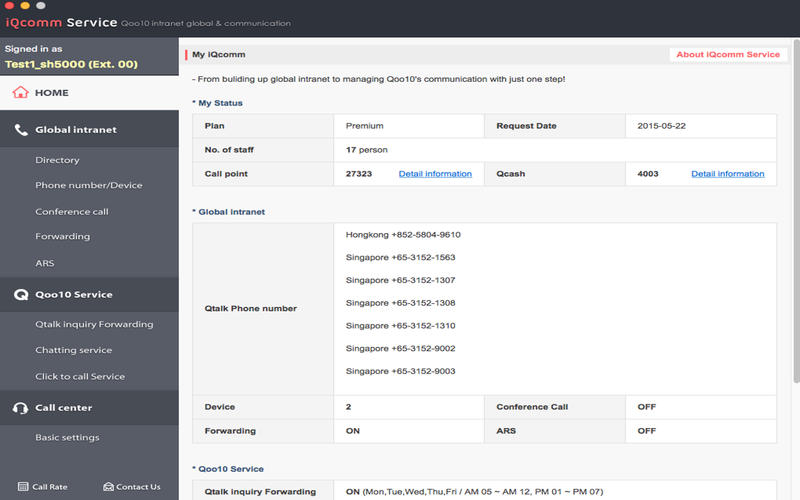Click the Contact Us envelope icon
The height and width of the screenshot is (500, 800).
[108, 487]
